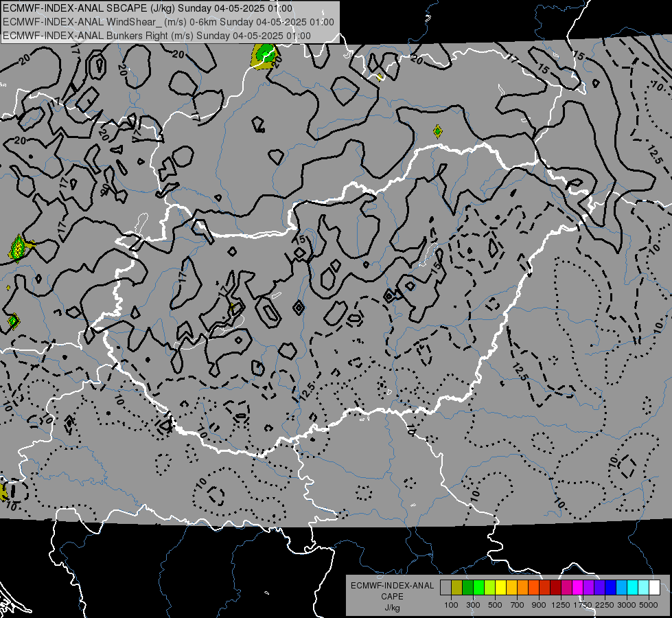
Task: Pick the cyan swatch right of 3000 tick
Action: point(632,588)
